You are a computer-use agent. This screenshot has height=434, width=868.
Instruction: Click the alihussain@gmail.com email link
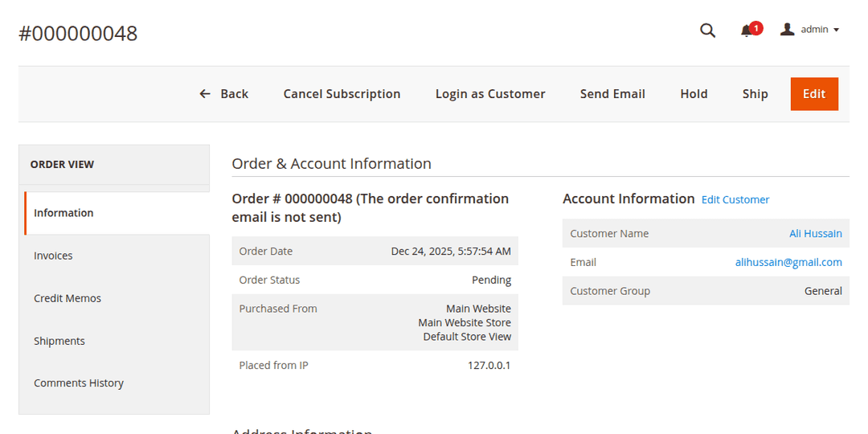coord(788,262)
